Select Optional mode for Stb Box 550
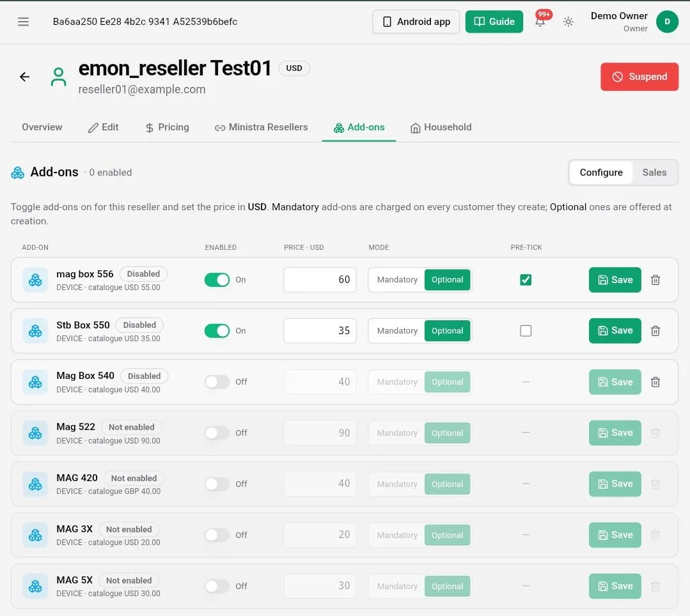 pyautogui.click(x=447, y=330)
